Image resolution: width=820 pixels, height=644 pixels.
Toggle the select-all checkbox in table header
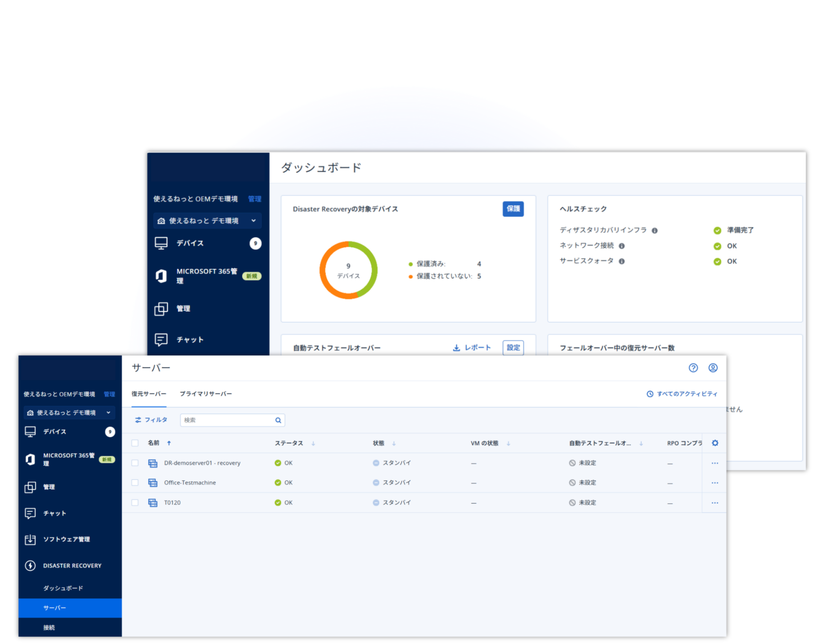135,443
